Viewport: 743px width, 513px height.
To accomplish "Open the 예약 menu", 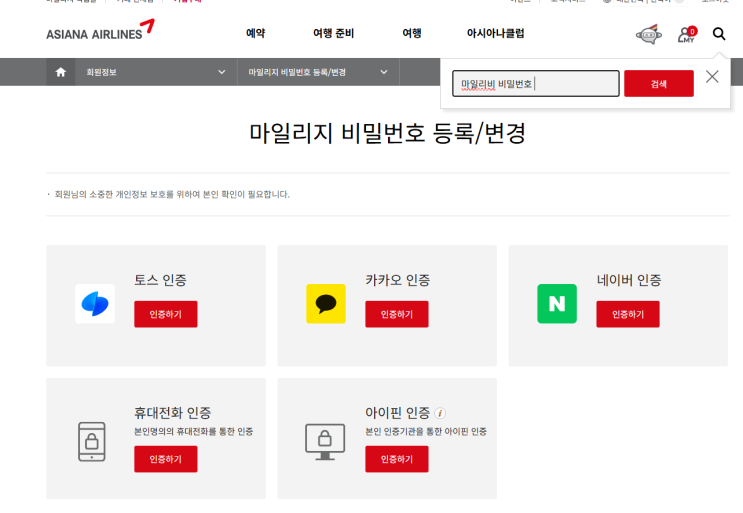I will [255, 33].
